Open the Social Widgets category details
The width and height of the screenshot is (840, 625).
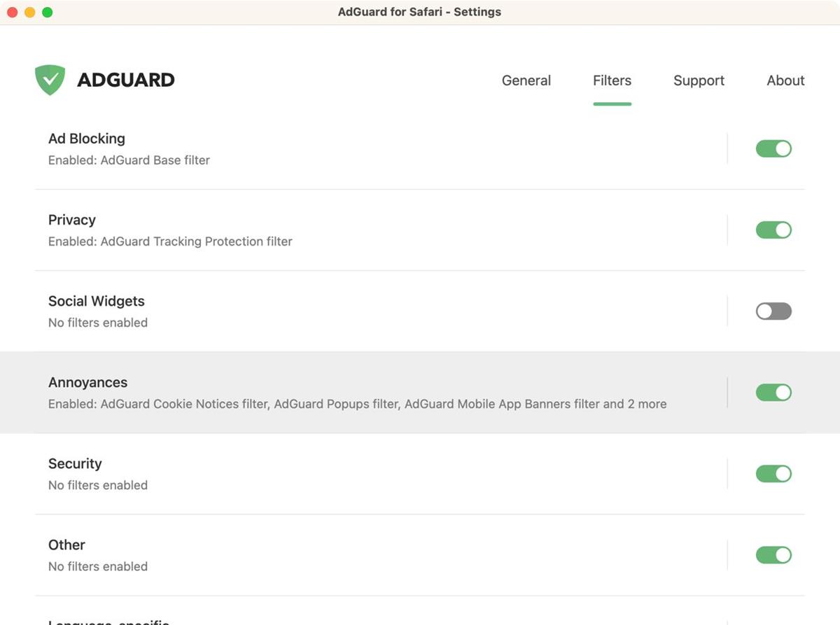(x=280, y=311)
